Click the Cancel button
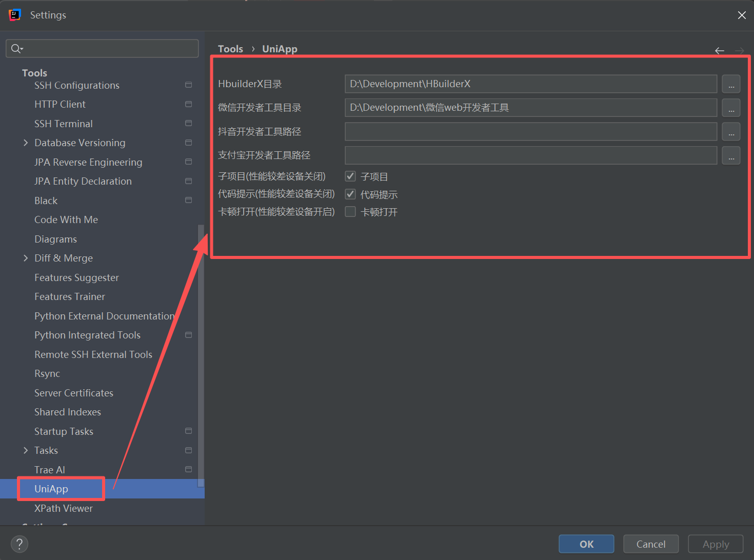The image size is (754, 560). coord(651,544)
